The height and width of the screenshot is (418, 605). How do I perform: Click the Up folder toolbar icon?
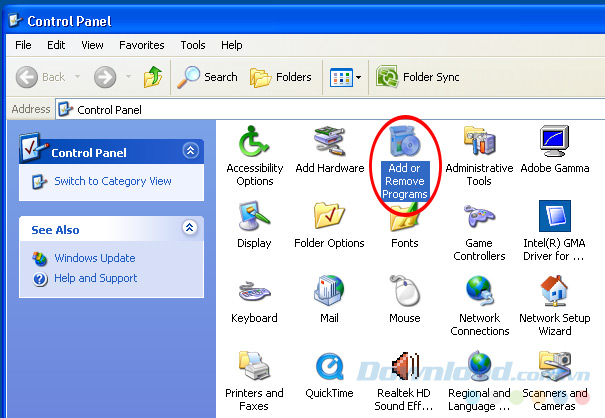click(152, 77)
